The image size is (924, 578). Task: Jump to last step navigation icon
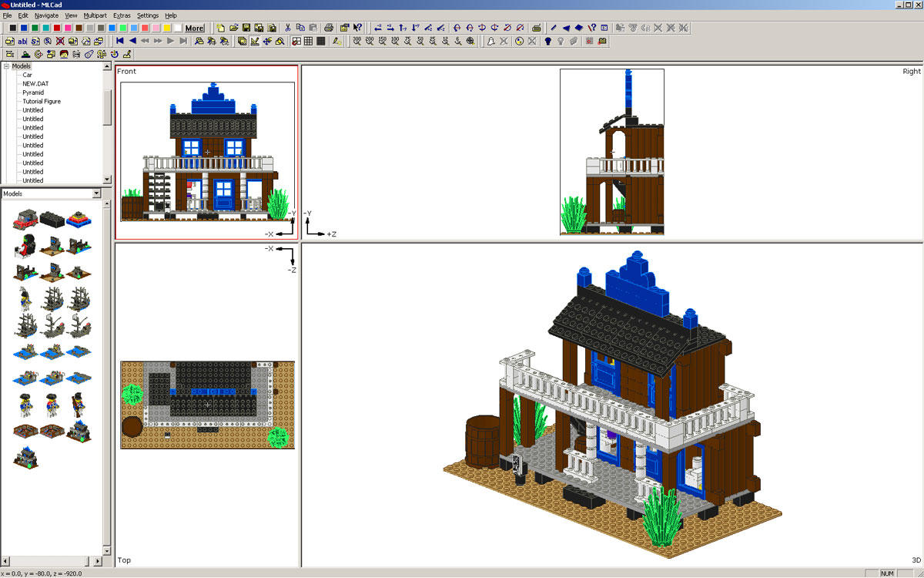183,40
